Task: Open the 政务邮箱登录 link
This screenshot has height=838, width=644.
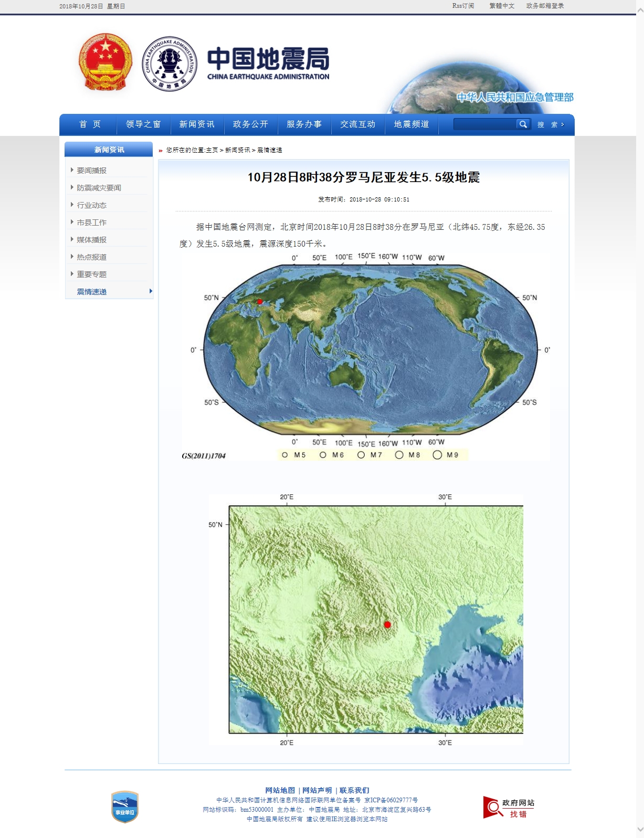Action: point(545,6)
